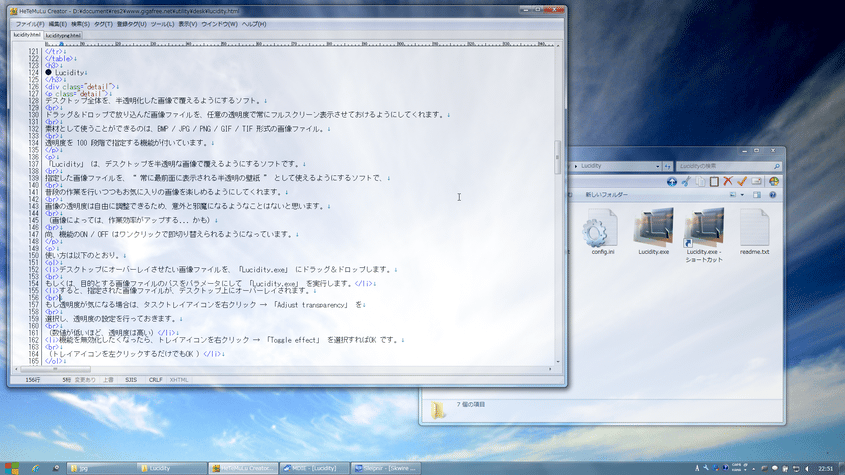This screenshot has height=475, width=845.
Task: Click the orange checkmark icon in Explorer toolbar
Action: (742, 182)
